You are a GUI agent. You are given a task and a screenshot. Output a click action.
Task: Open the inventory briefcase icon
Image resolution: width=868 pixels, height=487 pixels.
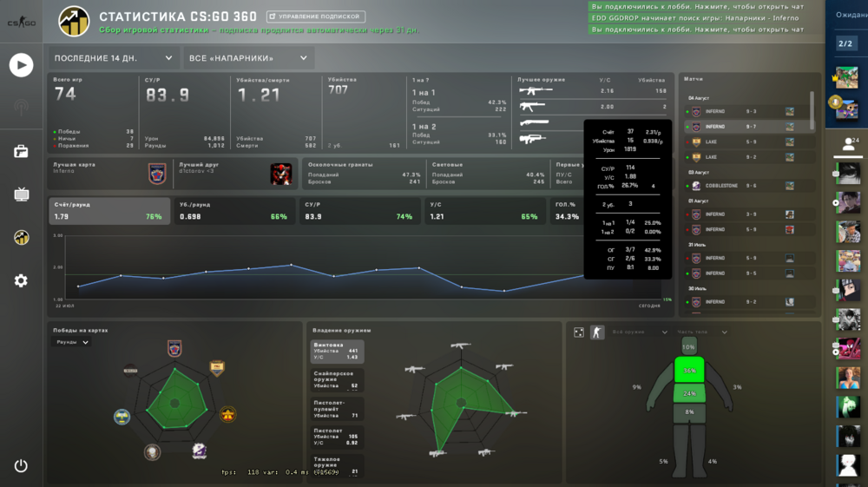[x=21, y=151]
